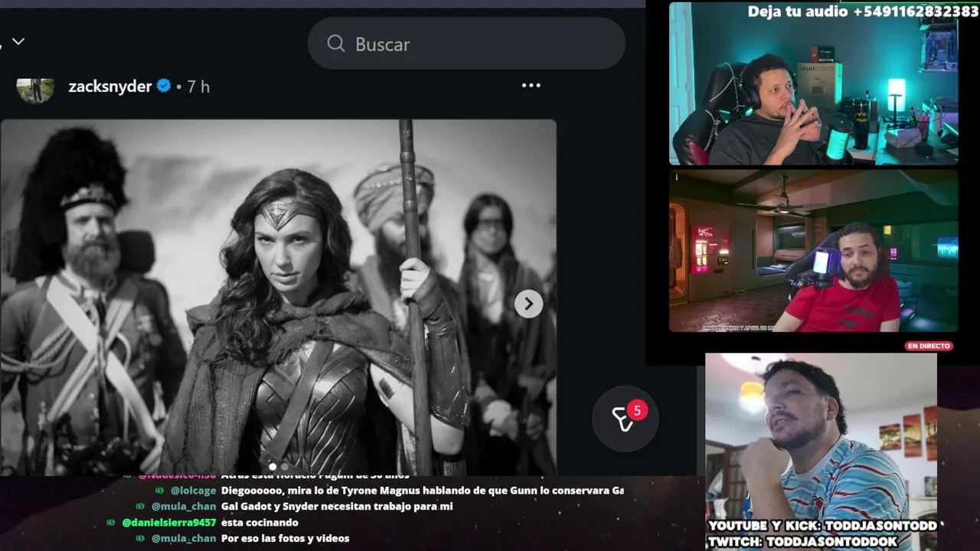
Task: Click top webcam feed with headphones streamer
Action: point(813,83)
